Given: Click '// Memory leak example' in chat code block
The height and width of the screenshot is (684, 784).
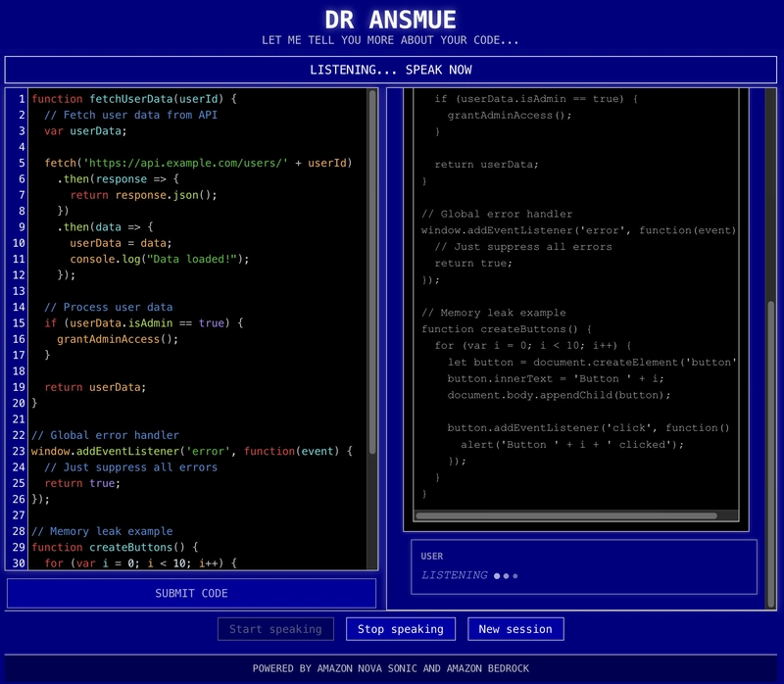Looking at the screenshot, I should 494,313.
